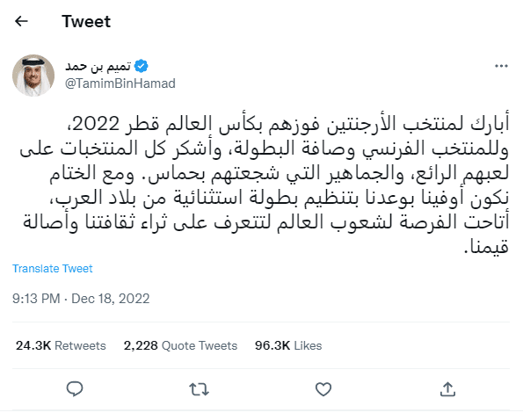
Task: Click the display name تميم بن حمد
Action: (98, 66)
